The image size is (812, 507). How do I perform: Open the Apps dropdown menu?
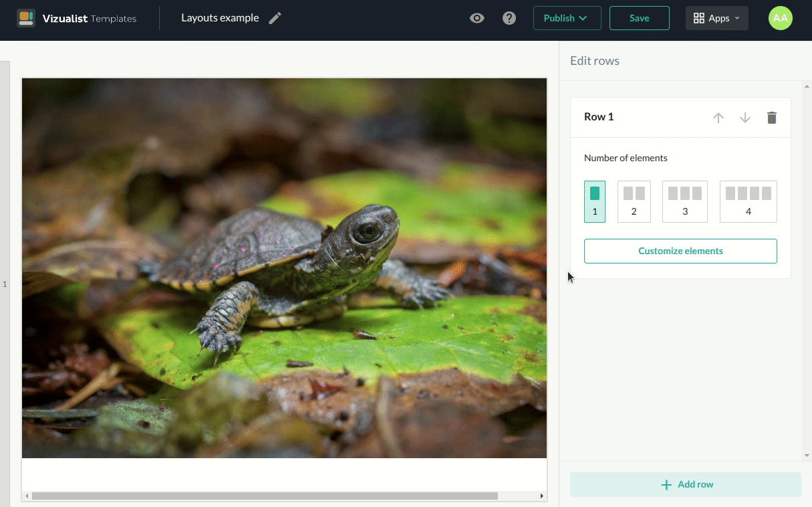tap(716, 18)
